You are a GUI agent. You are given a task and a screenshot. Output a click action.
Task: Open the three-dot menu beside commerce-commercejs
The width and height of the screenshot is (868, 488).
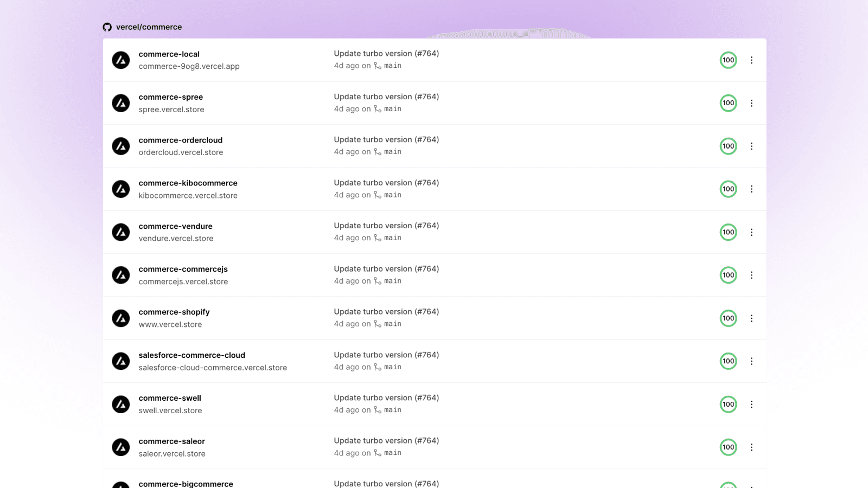click(752, 275)
